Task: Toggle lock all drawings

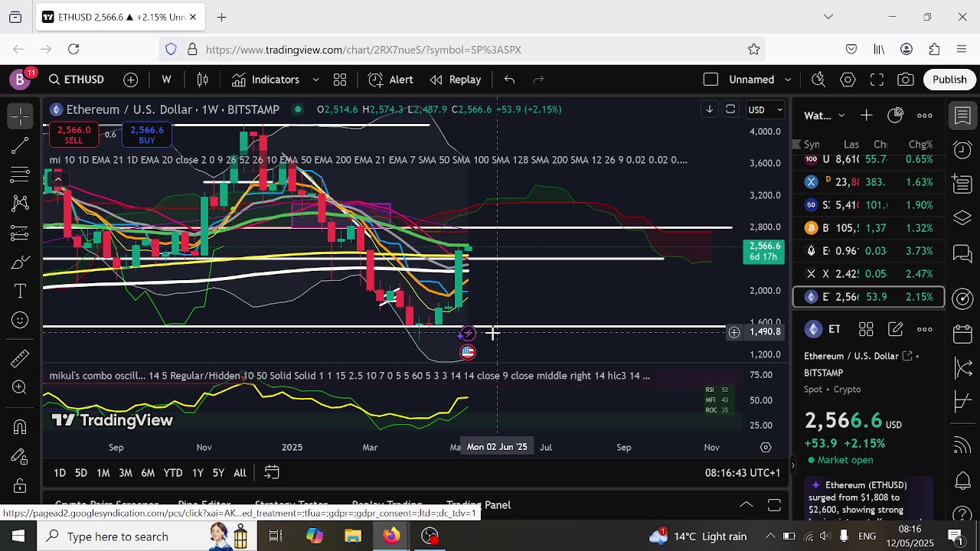Action: coord(21,486)
